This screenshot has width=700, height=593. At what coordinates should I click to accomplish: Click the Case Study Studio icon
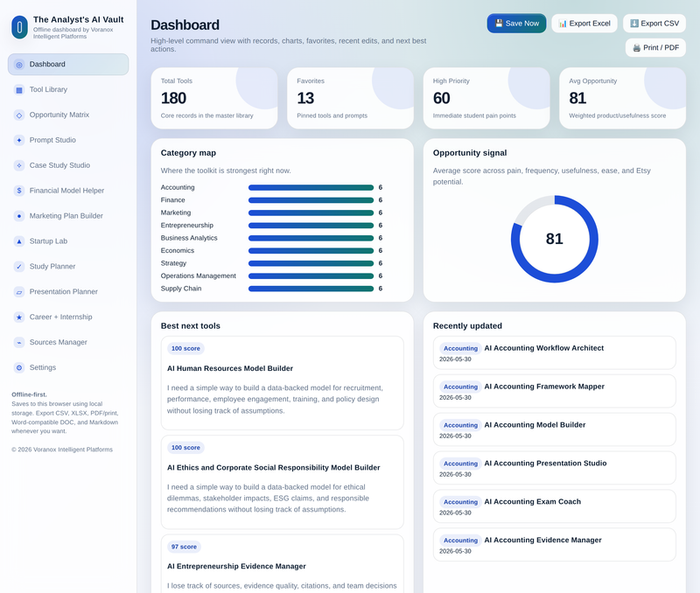(x=19, y=165)
